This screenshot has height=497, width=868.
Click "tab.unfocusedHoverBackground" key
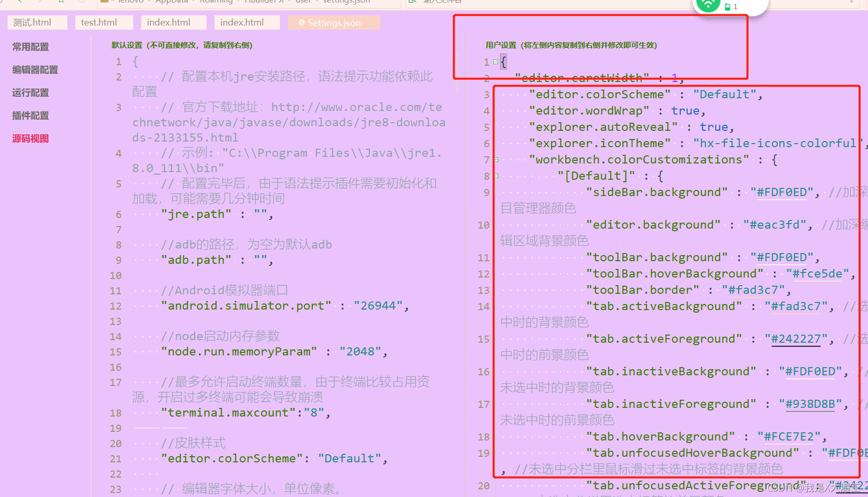693,453
